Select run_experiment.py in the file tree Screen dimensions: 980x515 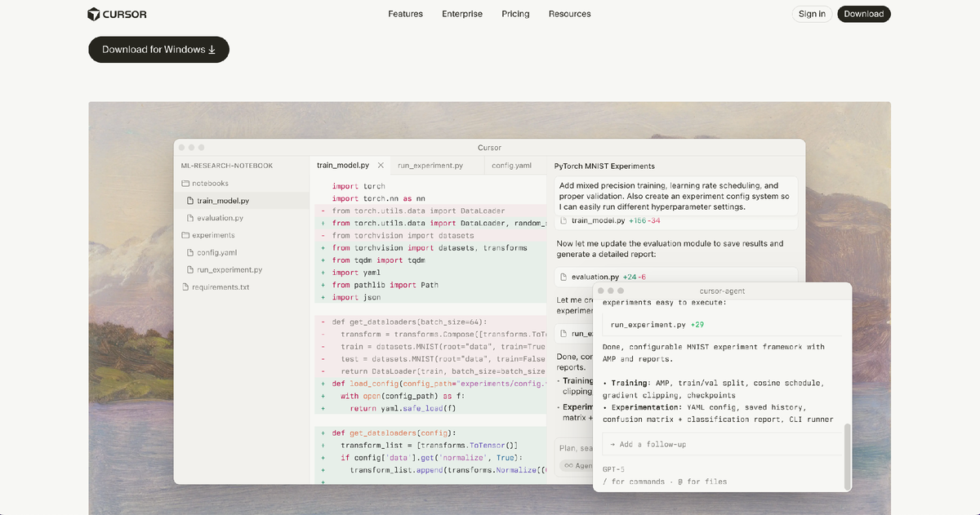[x=242, y=269]
